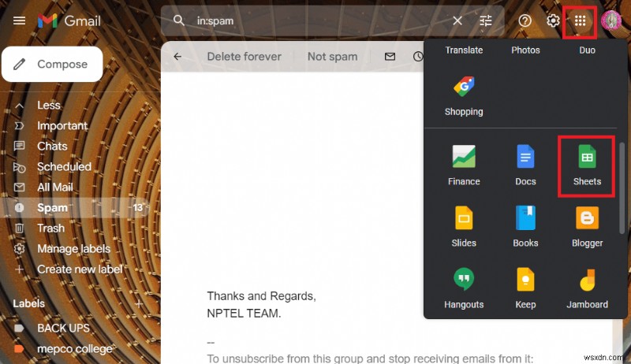The image size is (631, 364).
Task: Open the Finance app
Action: tap(464, 165)
